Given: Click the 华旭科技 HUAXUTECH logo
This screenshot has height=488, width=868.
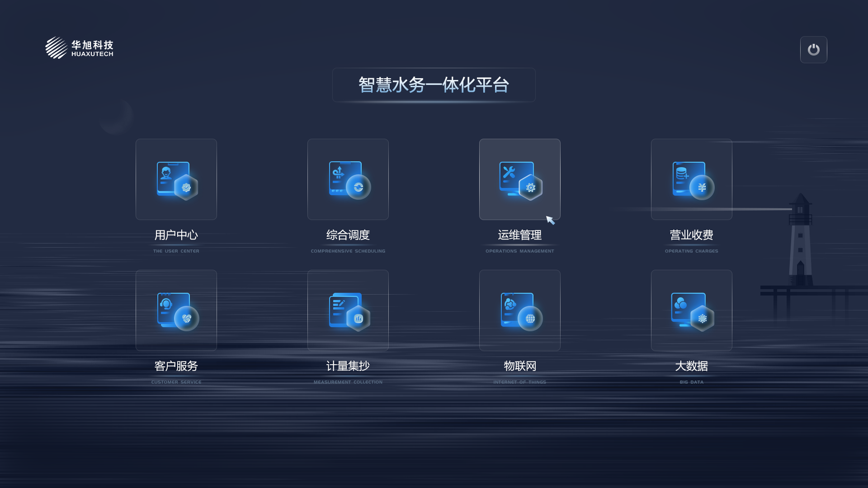Looking at the screenshot, I should tap(80, 48).
